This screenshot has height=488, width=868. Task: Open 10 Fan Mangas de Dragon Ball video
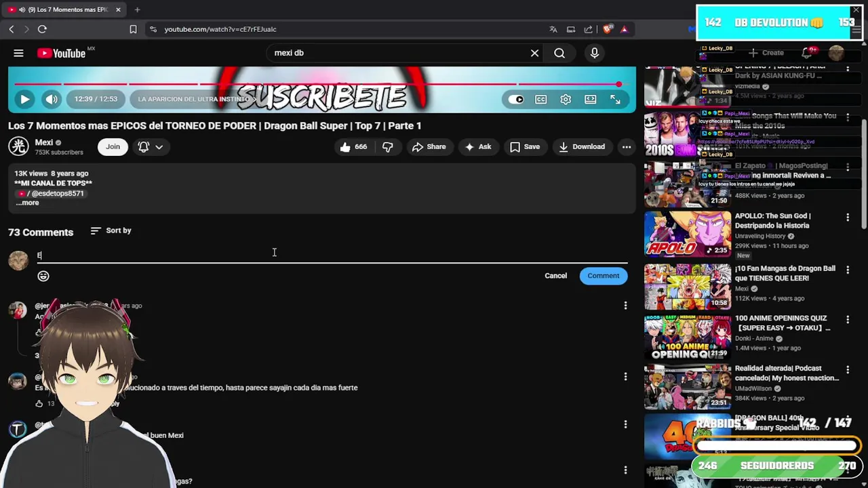[688, 286]
